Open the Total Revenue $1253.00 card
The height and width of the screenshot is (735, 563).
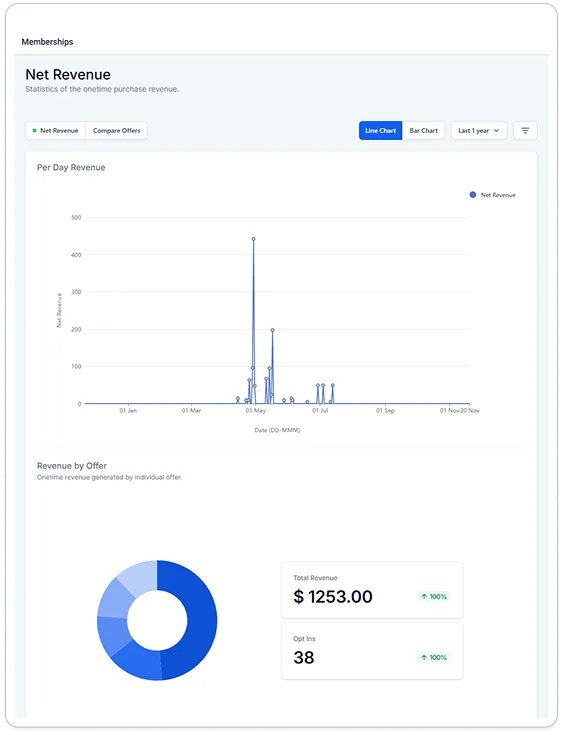[372, 590]
